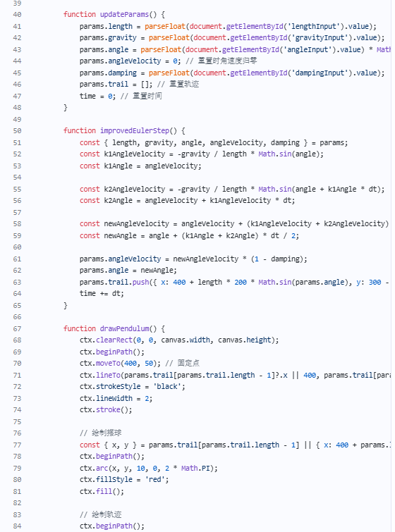Click line number 40 in the gutter
The height and width of the screenshot is (532, 395).
coord(17,15)
